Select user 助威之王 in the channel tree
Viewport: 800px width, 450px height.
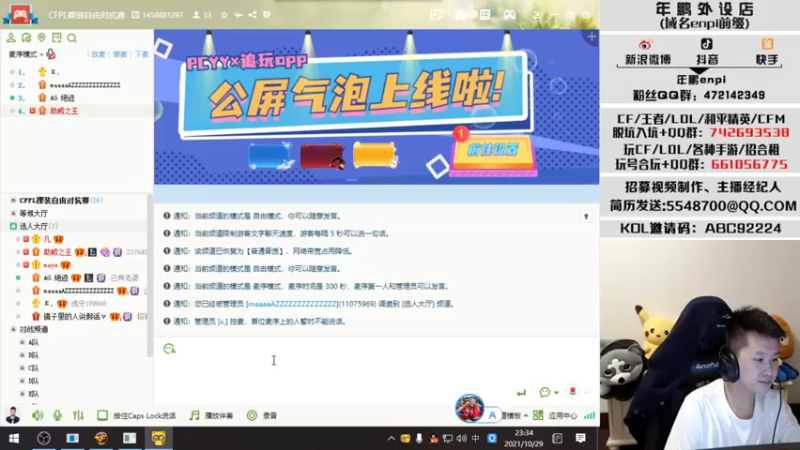point(57,252)
